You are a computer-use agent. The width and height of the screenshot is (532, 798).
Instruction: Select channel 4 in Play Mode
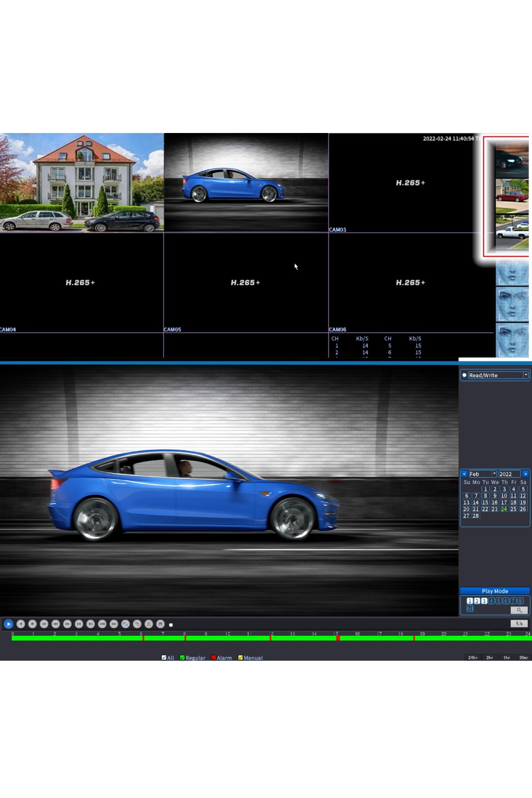(x=491, y=601)
